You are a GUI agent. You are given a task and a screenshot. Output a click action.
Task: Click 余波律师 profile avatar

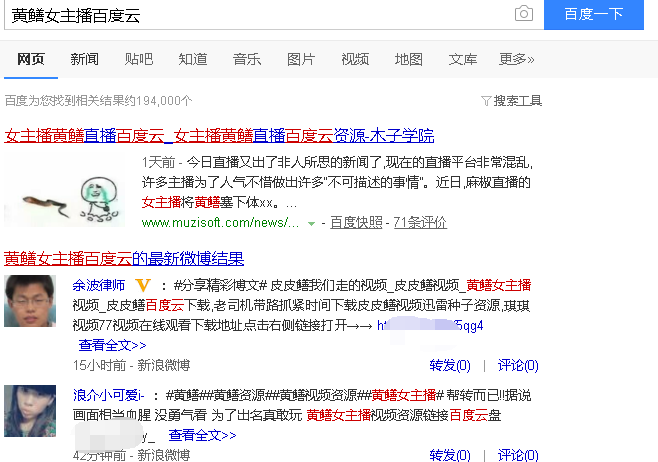coord(30,301)
